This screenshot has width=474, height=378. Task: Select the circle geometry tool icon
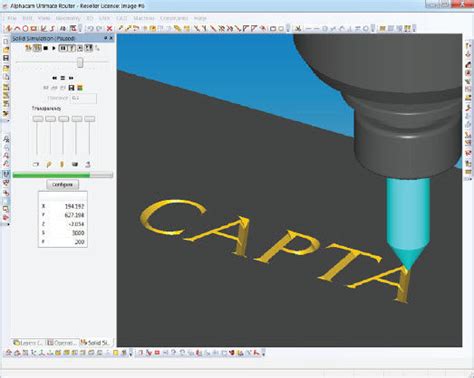pyautogui.click(x=25, y=29)
